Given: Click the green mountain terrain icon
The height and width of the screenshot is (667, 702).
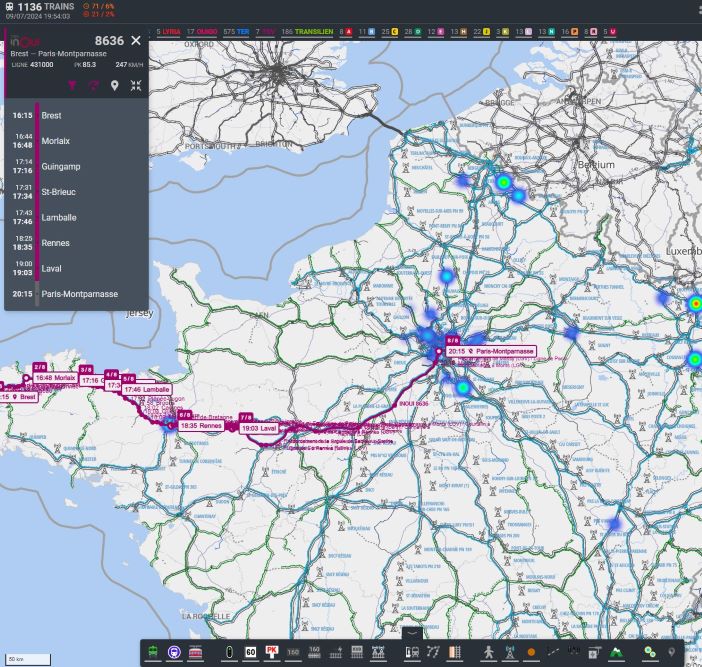Looking at the screenshot, I should [615, 652].
